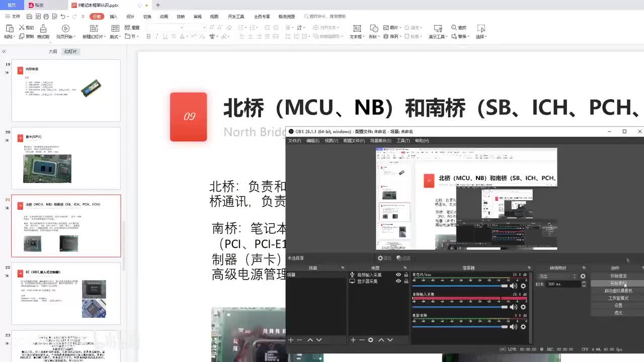This screenshot has height=362, width=644.
Task: Toggle lock for 显示器采集 source
Action: point(406,282)
